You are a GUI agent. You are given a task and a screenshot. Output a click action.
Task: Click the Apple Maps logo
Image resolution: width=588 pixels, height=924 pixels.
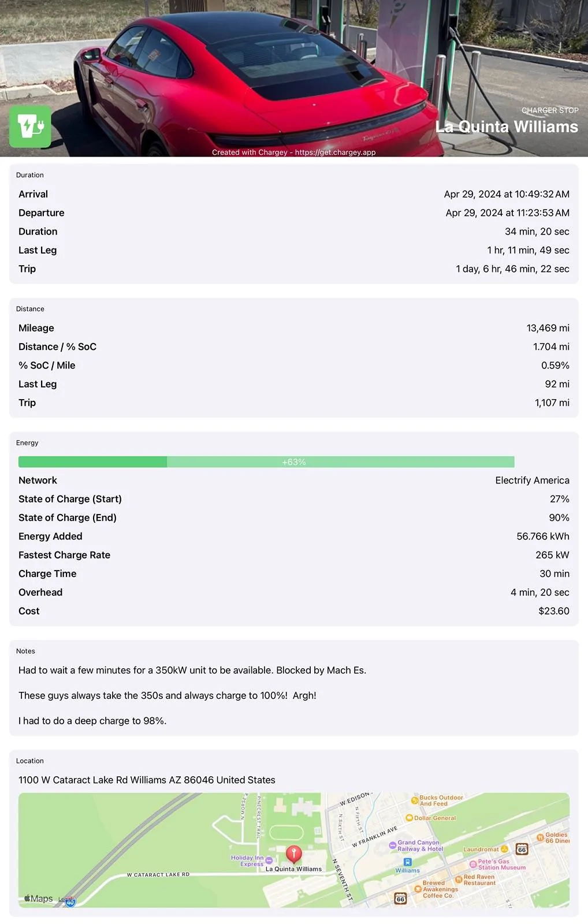pos(38,898)
